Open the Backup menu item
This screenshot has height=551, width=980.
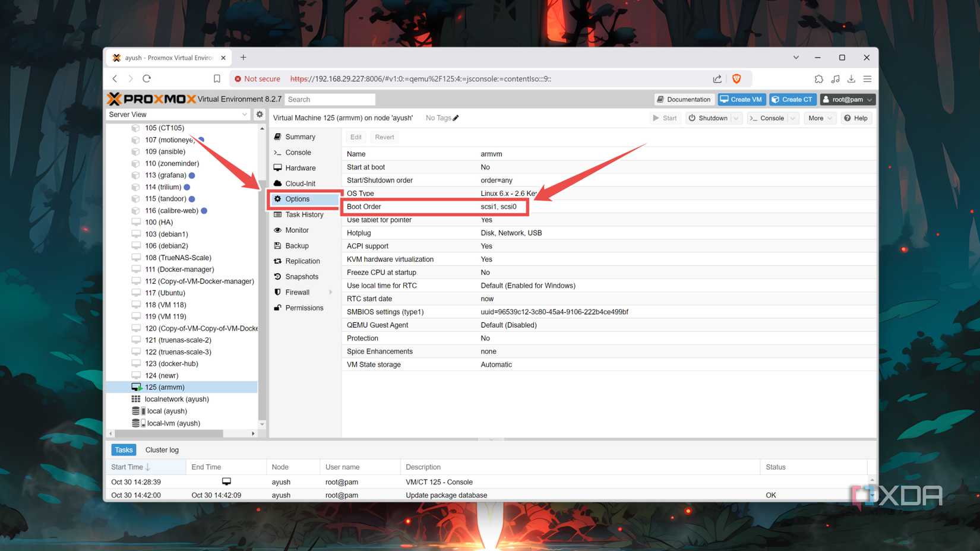point(296,246)
